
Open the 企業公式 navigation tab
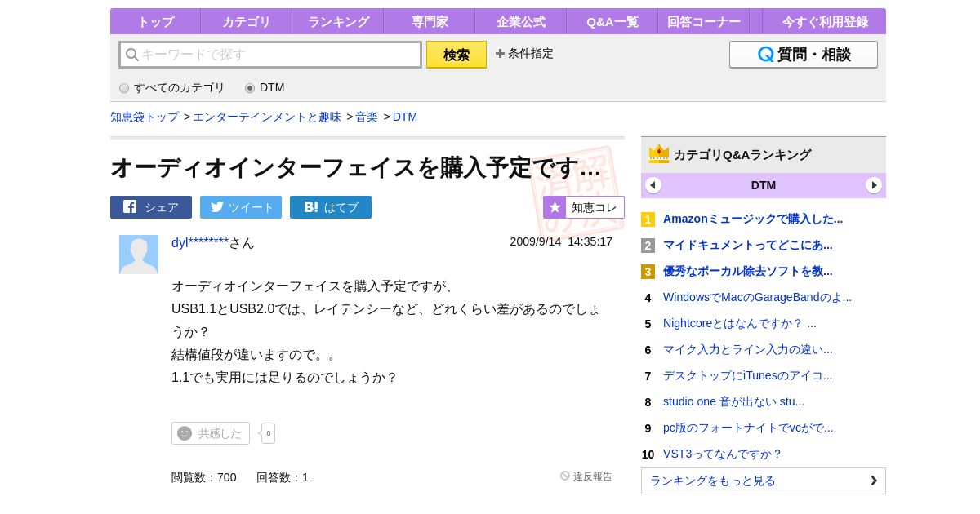pos(521,21)
